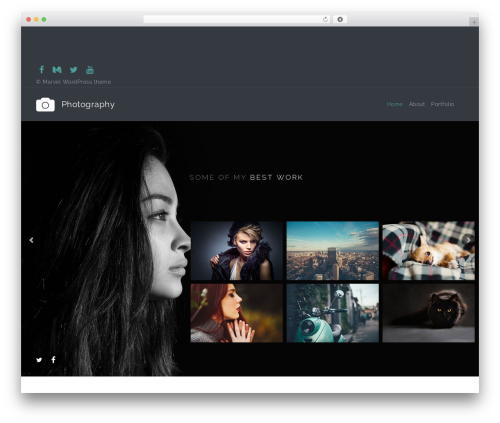Open the teal YouTube icon in header
This screenshot has width=500, height=423.
click(90, 70)
